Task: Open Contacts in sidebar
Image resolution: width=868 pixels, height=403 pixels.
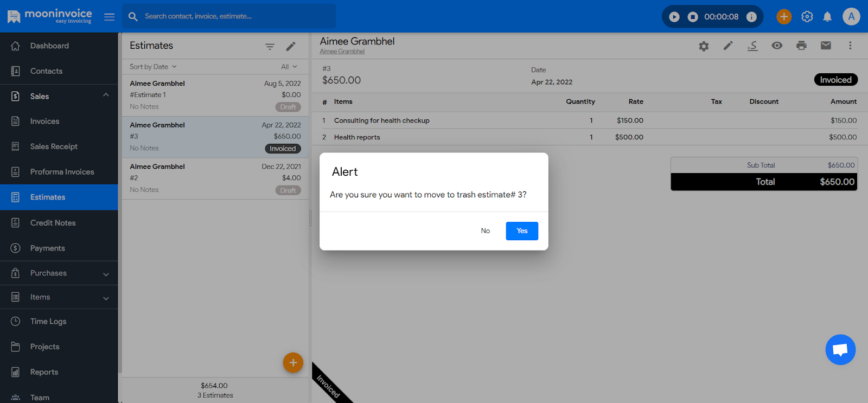Action: [59, 71]
